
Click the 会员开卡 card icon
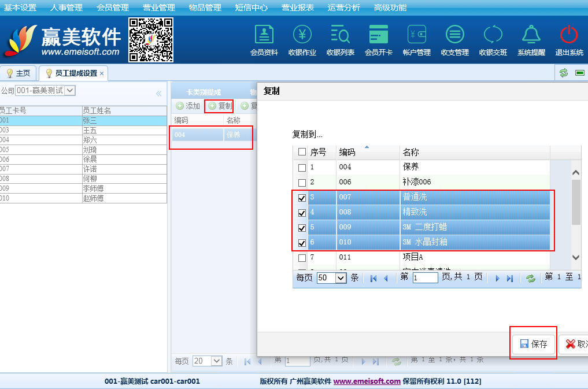379,36
